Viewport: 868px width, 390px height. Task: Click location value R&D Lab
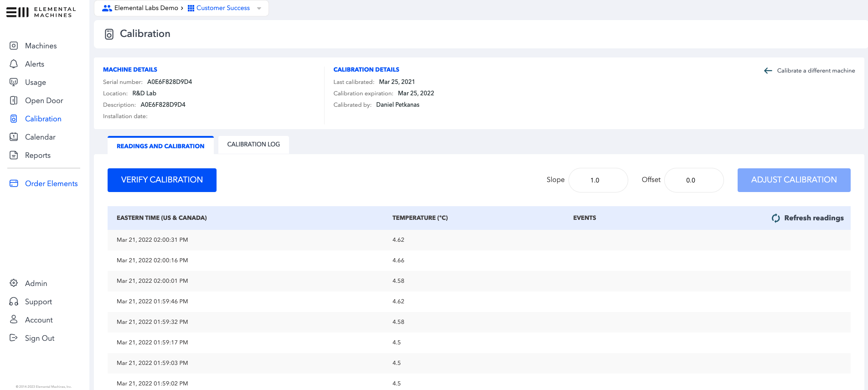(144, 94)
